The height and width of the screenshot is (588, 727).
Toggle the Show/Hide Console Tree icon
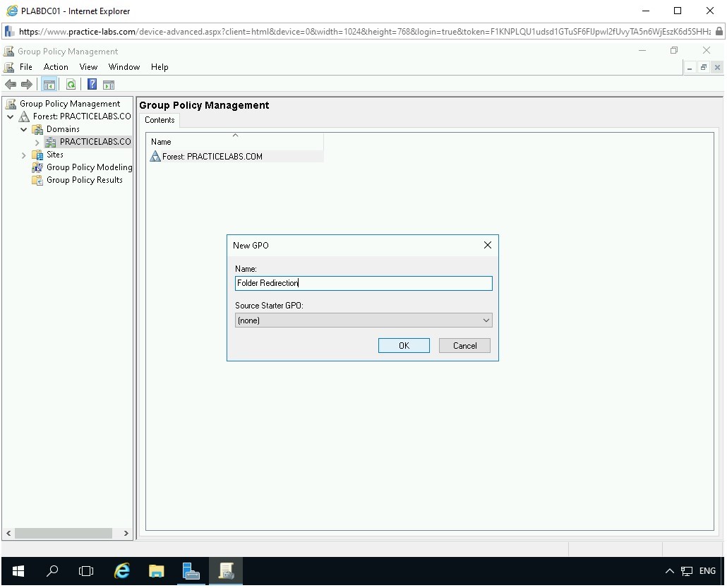[49, 85]
